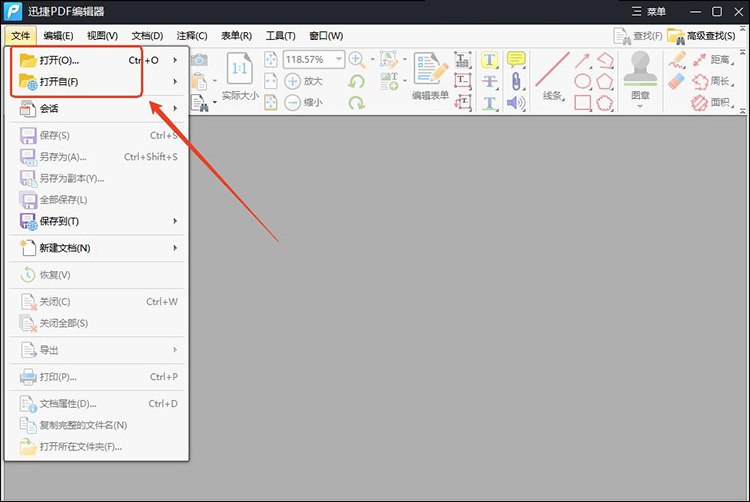Viewport: 750px width, 502px height.
Task: Open the 编辑(E) menu
Action: (x=58, y=36)
